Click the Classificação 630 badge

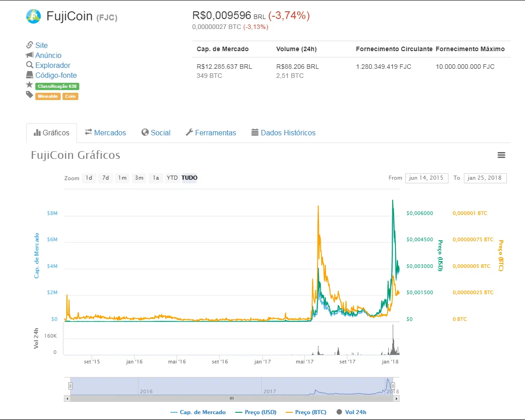click(57, 86)
